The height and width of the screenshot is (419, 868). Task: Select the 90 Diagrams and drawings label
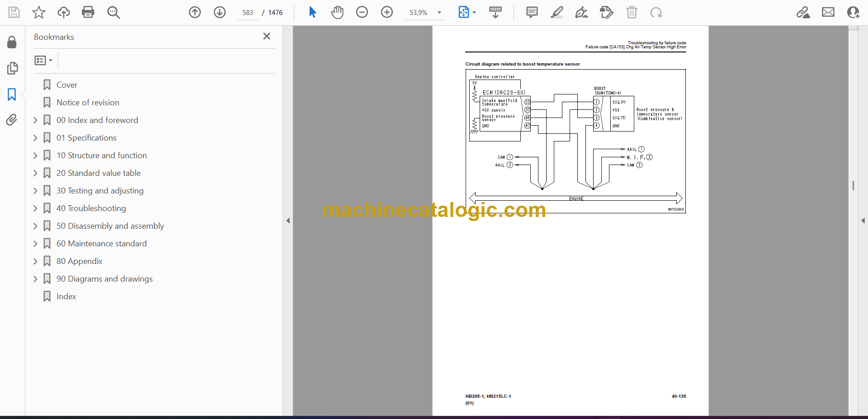(104, 279)
